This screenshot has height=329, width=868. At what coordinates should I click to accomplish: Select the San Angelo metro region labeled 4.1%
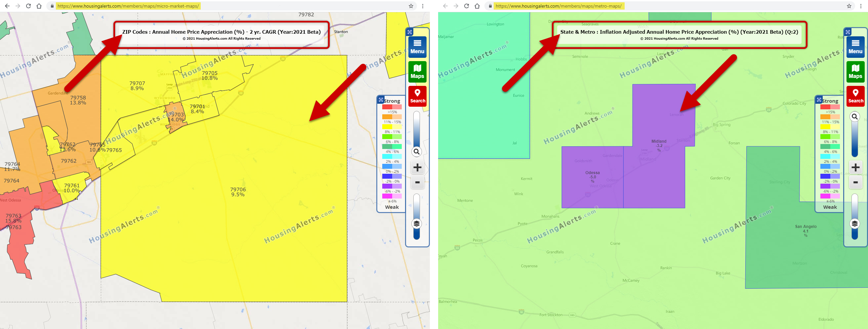806,231
